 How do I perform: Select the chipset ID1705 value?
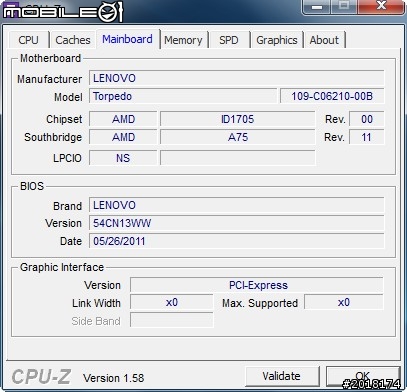(237, 119)
